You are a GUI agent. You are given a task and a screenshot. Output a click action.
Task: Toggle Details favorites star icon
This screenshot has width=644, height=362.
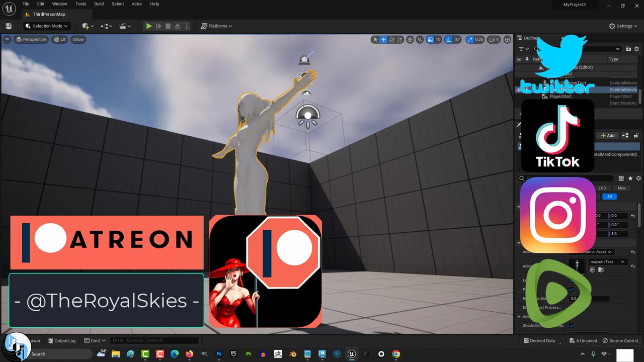coord(630,178)
